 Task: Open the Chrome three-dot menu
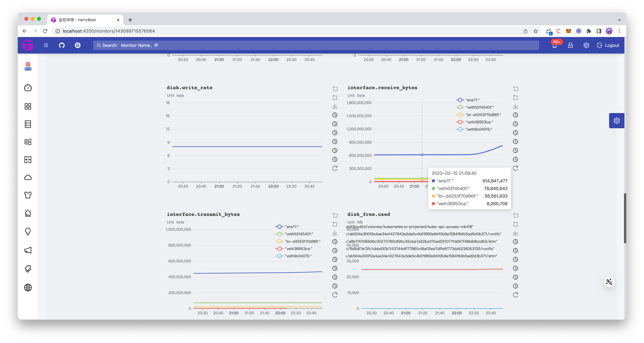[619, 31]
